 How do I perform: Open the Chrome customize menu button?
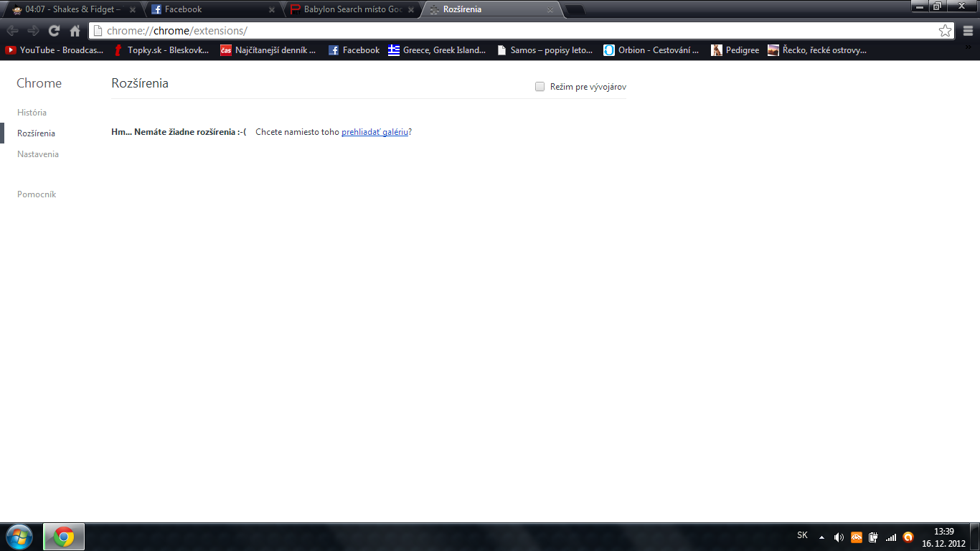point(969,31)
